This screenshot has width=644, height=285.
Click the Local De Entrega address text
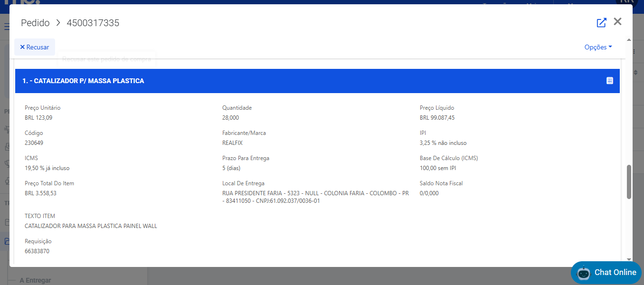pos(315,197)
